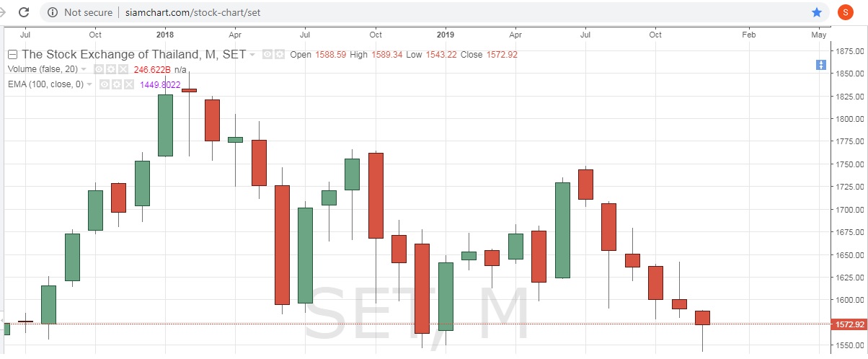Hide the EMA indicator using eye icon
Screen dimensions: 868x359
tap(105, 84)
